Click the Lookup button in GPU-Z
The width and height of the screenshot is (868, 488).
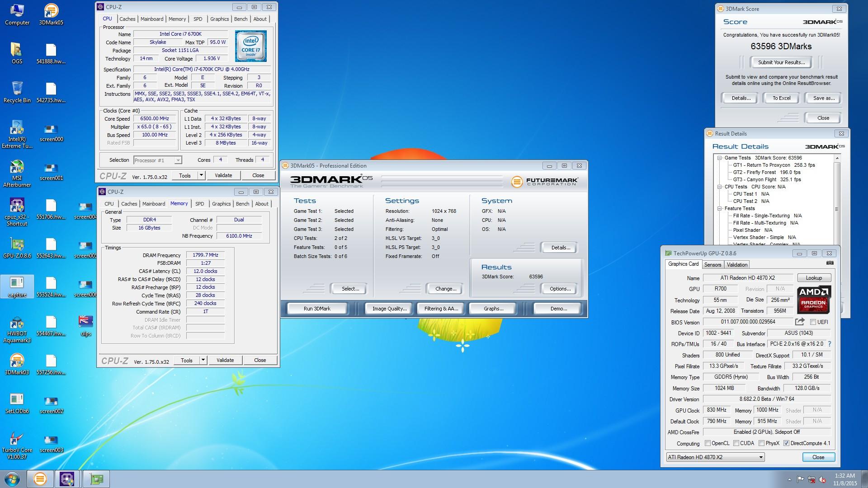pos(814,278)
